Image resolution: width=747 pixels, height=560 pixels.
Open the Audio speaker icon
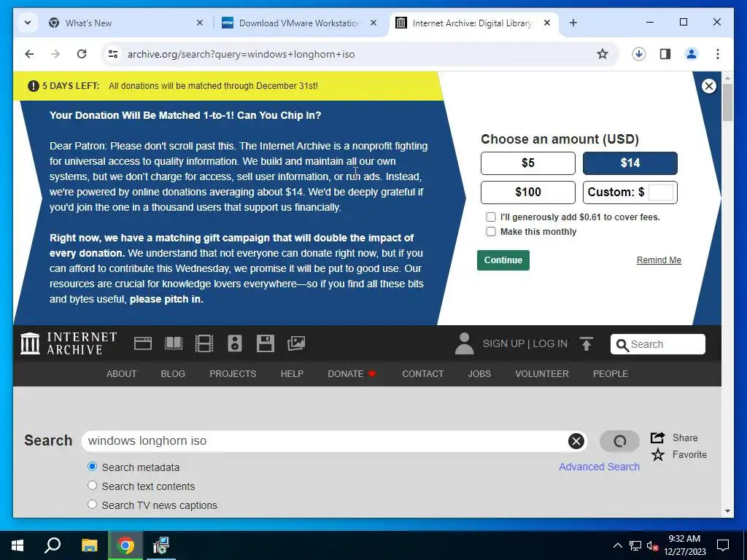tap(234, 343)
